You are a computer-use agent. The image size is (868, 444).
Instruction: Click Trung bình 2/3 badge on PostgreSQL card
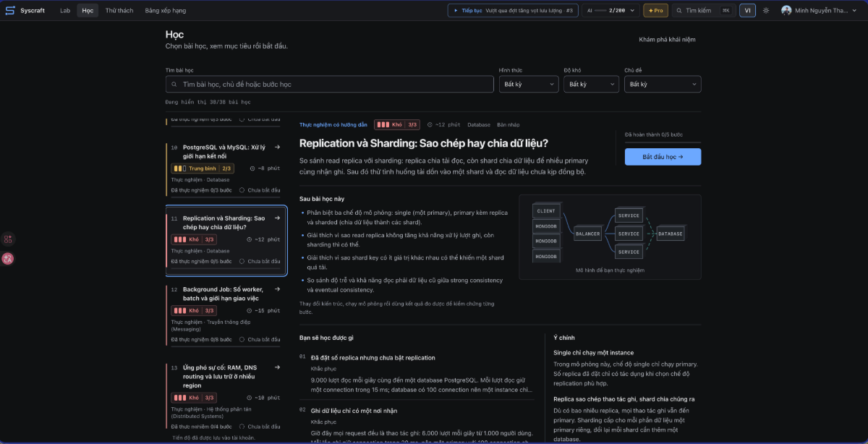tap(202, 168)
